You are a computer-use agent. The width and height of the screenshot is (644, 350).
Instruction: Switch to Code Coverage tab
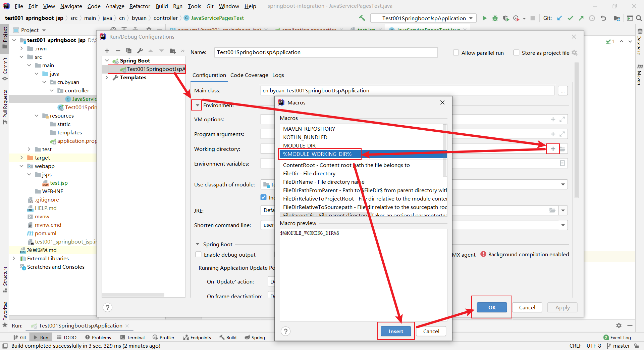[x=249, y=75]
